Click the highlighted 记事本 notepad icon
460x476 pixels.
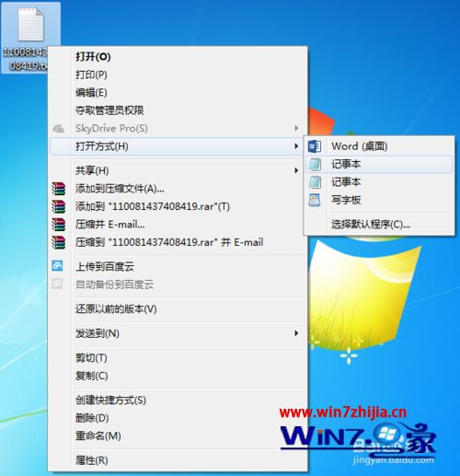315,164
